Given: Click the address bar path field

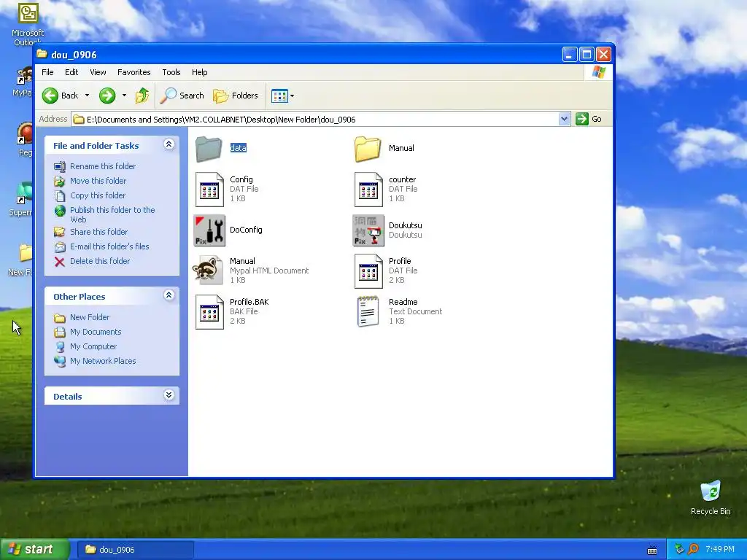Looking at the screenshot, I should click(315, 119).
